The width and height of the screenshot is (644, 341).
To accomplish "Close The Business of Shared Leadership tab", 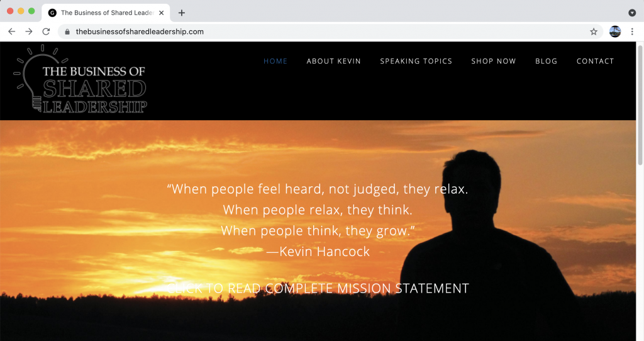I will (162, 13).
